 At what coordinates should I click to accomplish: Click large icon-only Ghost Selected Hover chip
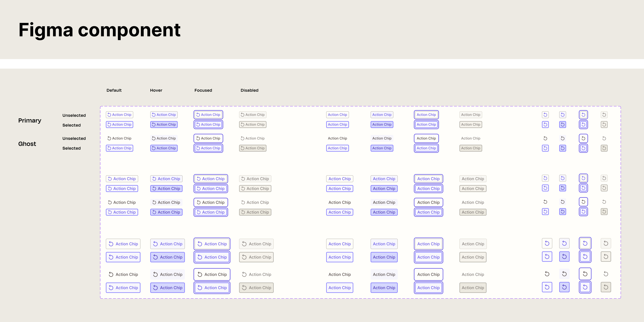click(x=564, y=287)
